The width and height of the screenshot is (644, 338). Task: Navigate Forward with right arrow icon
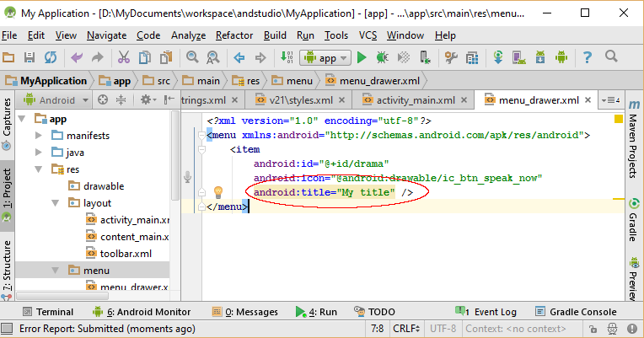260,57
